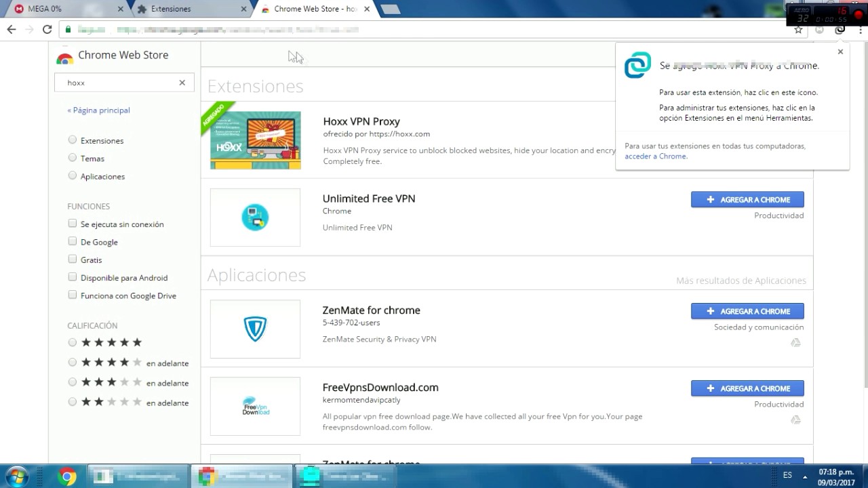Go to Página principal link
868x488 pixels.
(99, 110)
